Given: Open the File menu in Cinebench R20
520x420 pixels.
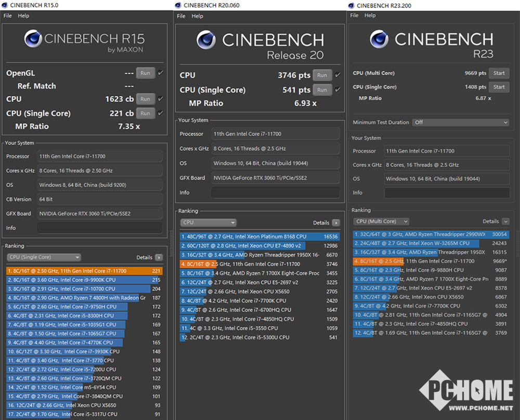Looking at the screenshot, I should click(x=181, y=16).
